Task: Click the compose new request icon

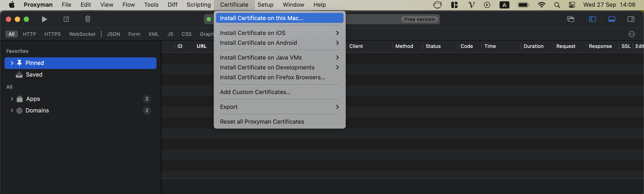Action: tap(66, 19)
